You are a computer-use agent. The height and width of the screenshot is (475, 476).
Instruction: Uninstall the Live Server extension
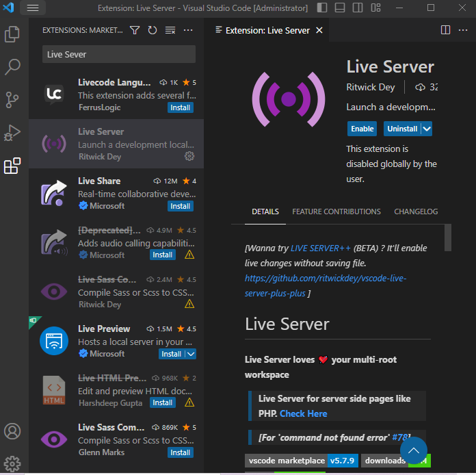tap(402, 129)
